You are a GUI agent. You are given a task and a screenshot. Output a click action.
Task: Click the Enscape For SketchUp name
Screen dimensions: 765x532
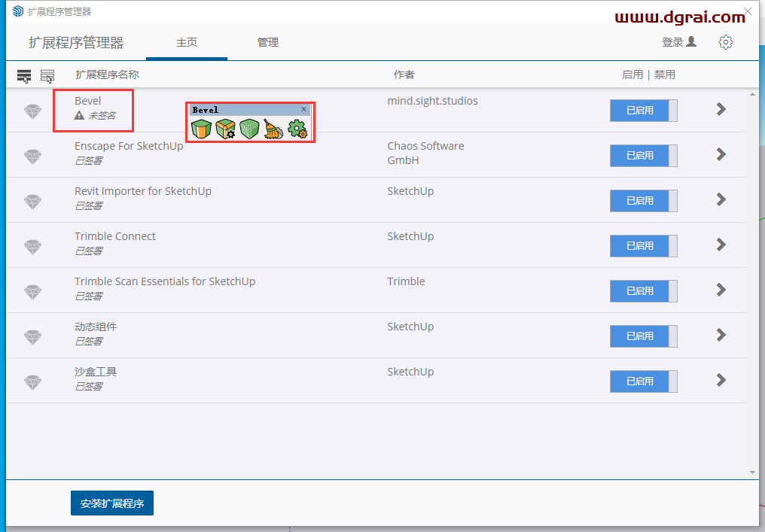coord(129,146)
